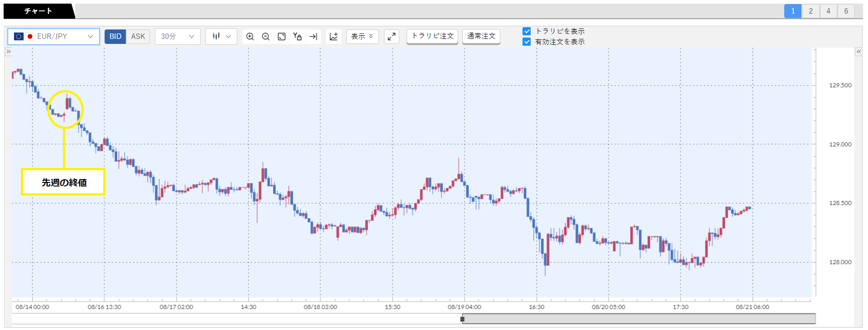Open the 表示 display dropdown

pyautogui.click(x=363, y=37)
